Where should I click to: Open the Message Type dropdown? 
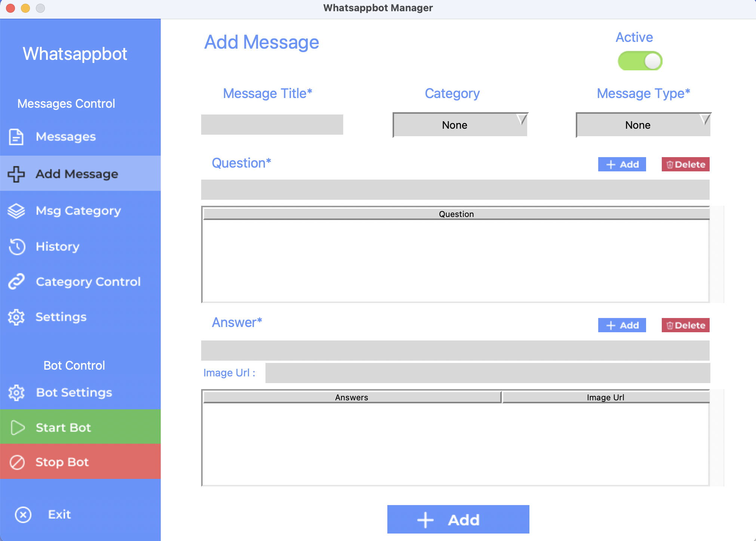pyautogui.click(x=643, y=125)
